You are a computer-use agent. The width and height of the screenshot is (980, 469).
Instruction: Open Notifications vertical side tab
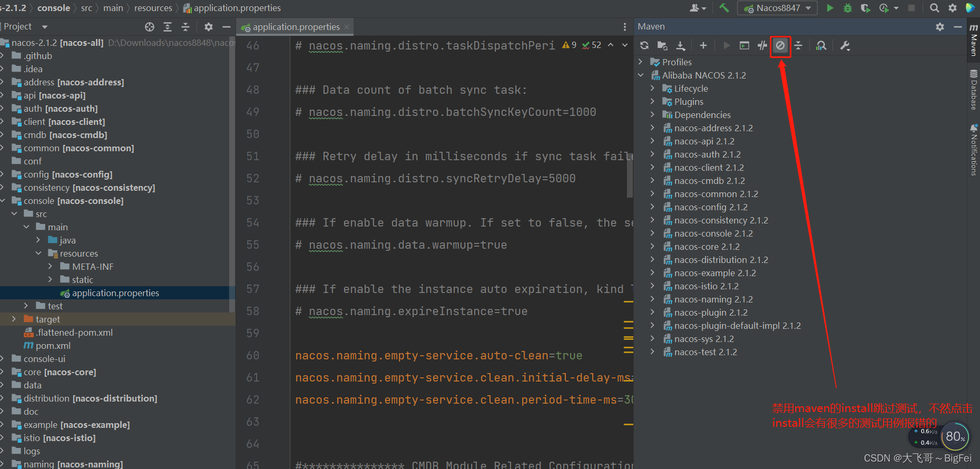[x=974, y=150]
